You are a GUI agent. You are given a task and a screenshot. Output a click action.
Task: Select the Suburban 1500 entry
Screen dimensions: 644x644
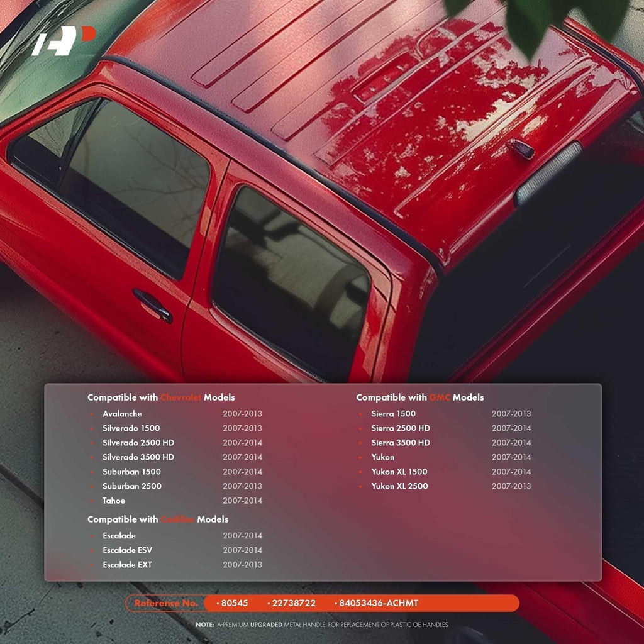(x=175, y=472)
